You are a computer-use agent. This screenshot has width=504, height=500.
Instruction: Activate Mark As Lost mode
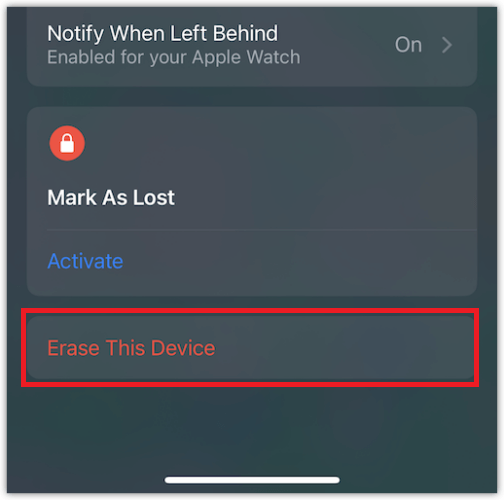click(x=85, y=261)
